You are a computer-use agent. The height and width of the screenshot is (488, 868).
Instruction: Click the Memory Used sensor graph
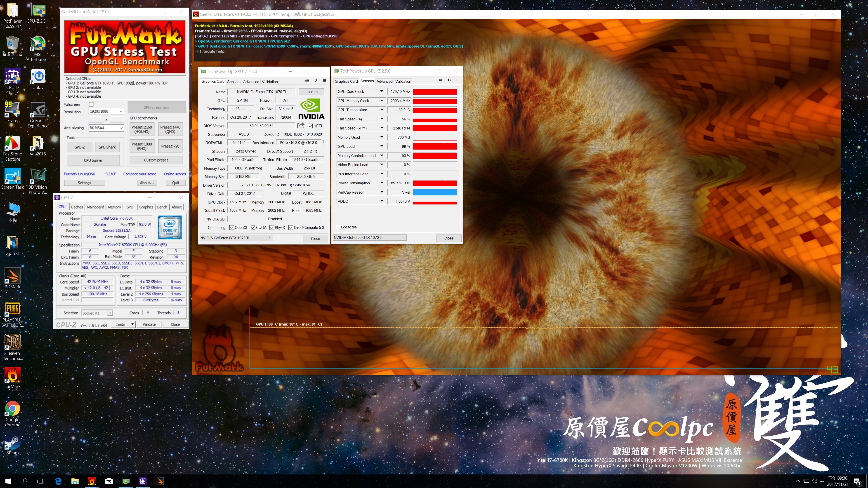(x=435, y=137)
